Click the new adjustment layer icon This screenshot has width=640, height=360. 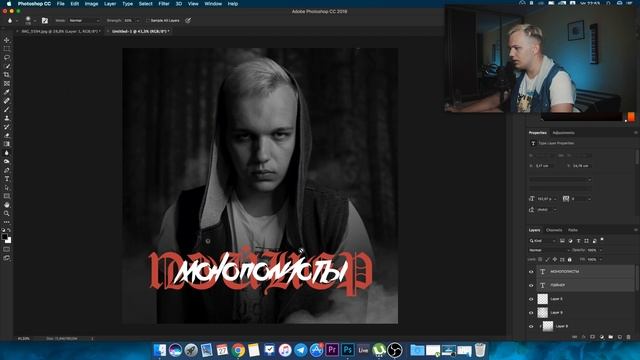click(x=602, y=337)
